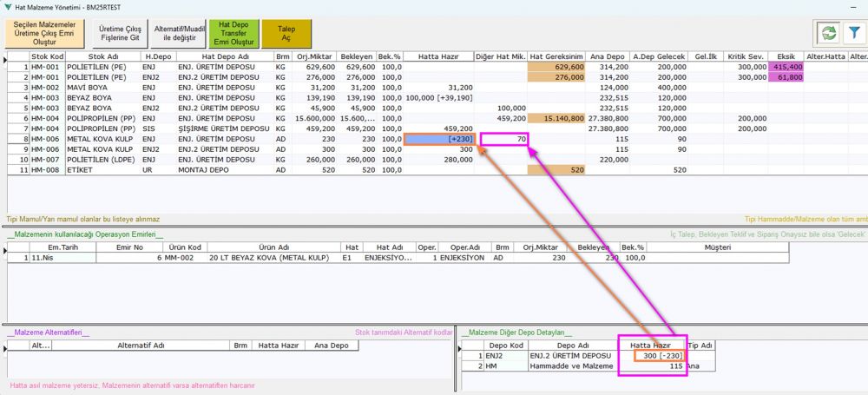Click the MONTAJ DEPO cell

[225, 169]
